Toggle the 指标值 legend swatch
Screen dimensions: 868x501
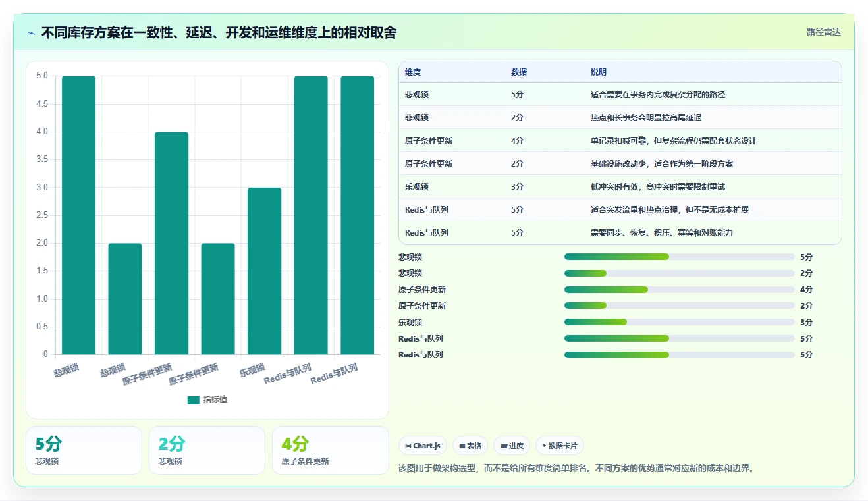coord(194,400)
